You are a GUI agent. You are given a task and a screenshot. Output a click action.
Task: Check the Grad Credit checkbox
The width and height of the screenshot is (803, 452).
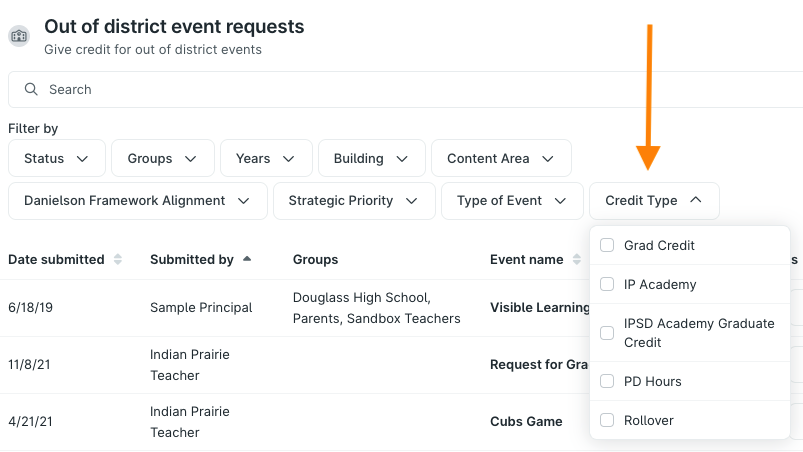tap(607, 245)
